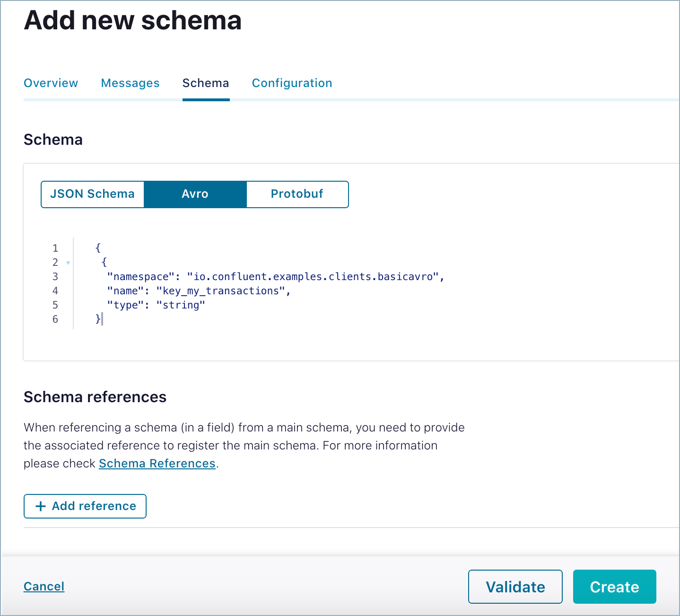Click the key_my_transactions name value
Image resolution: width=680 pixels, height=616 pixels.
(x=220, y=291)
